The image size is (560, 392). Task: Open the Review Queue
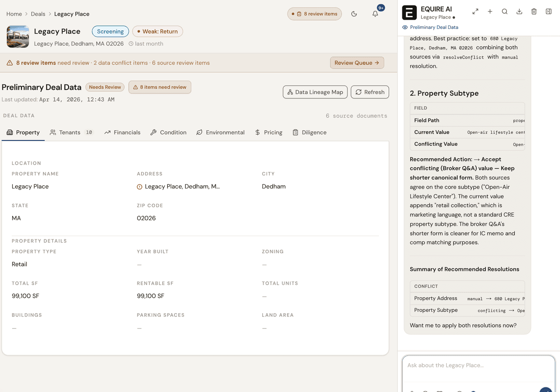click(x=357, y=63)
